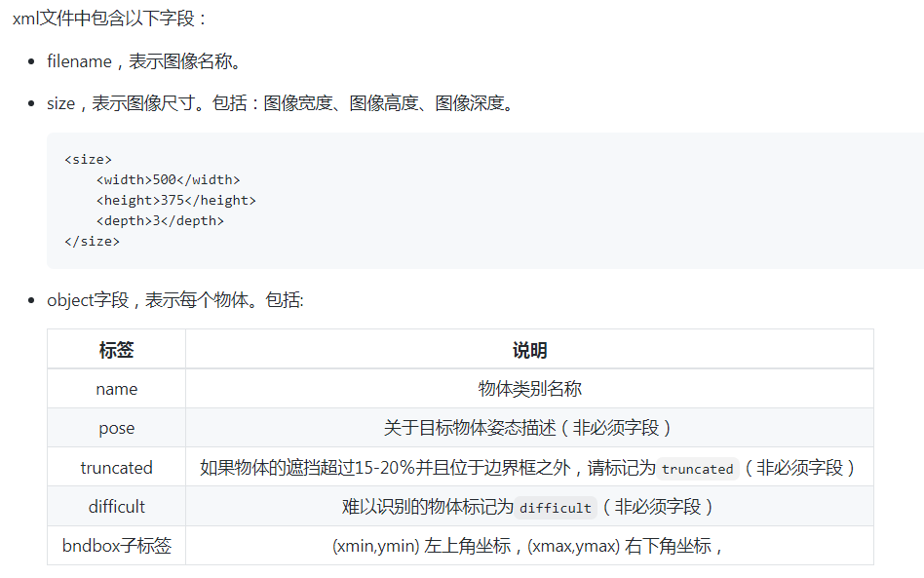Click the 'difficult' label cell in first column

click(117, 507)
